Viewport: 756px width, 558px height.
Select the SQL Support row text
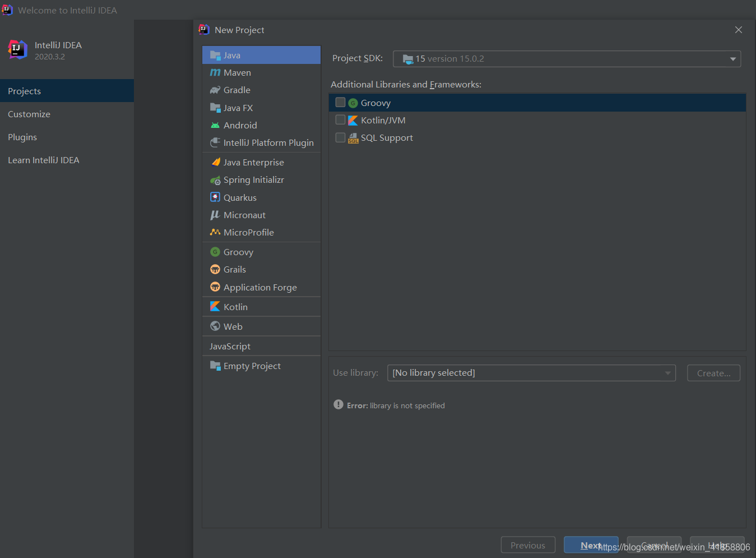point(387,137)
